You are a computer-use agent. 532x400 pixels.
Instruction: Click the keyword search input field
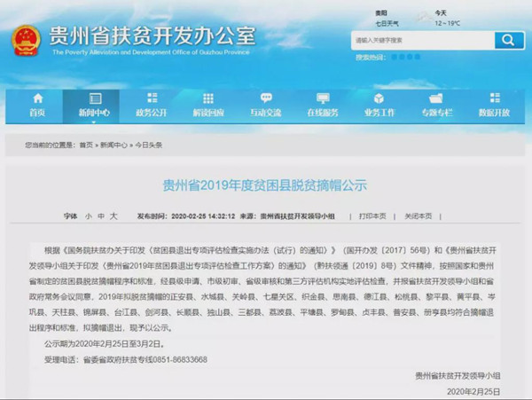[x=419, y=41]
